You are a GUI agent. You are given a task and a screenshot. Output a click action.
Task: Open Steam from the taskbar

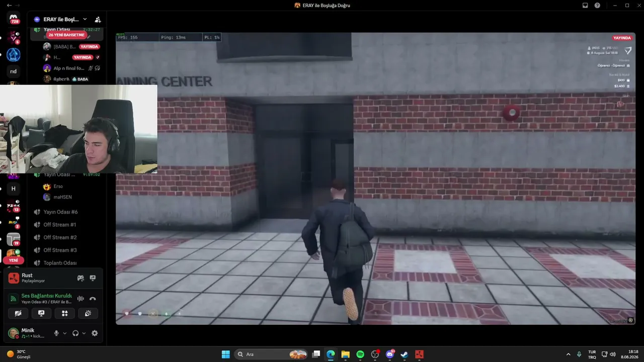tap(404, 354)
